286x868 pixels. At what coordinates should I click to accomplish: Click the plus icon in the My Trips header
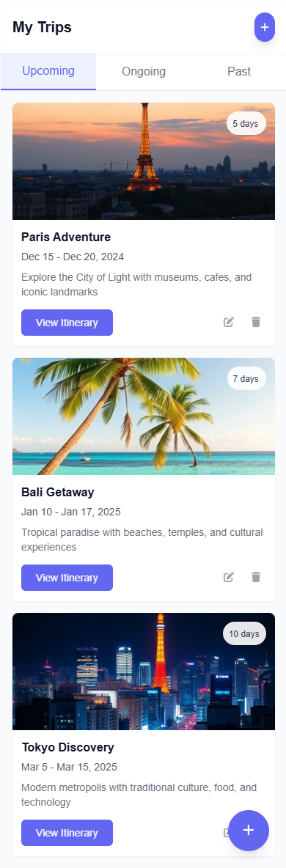pyautogui.click(x=265, y=27)
